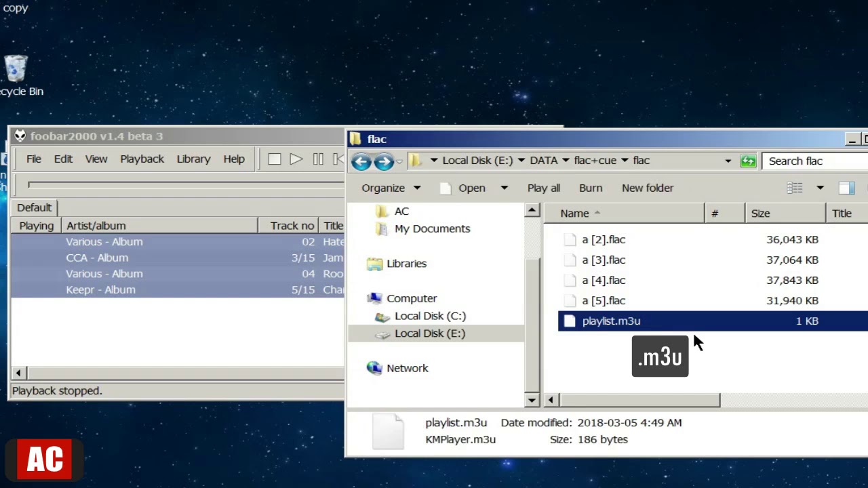868x488 pixels.
Task: Open foobar2000 View menu
Action: coord(96,159)
